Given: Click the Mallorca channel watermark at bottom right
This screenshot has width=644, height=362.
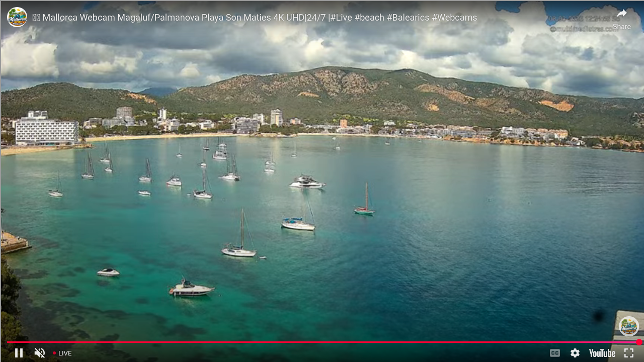Looking at the screenshot, I should coord(628,326).
